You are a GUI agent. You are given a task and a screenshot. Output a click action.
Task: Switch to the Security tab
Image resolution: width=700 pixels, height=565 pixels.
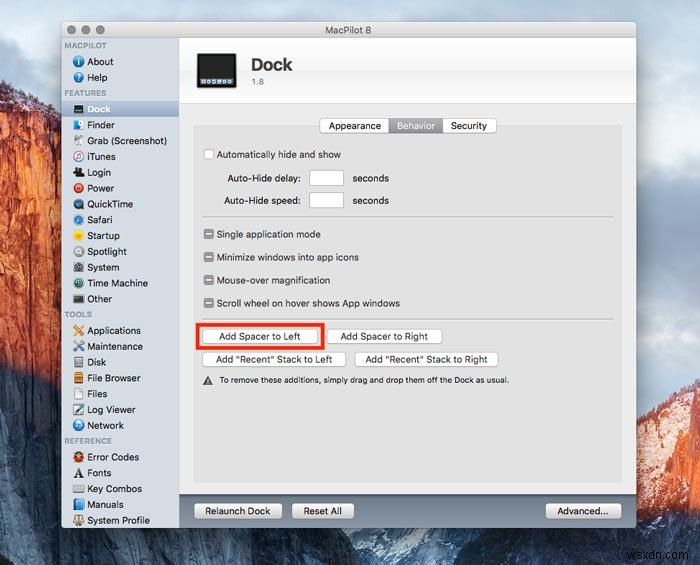tap(469, 126)
